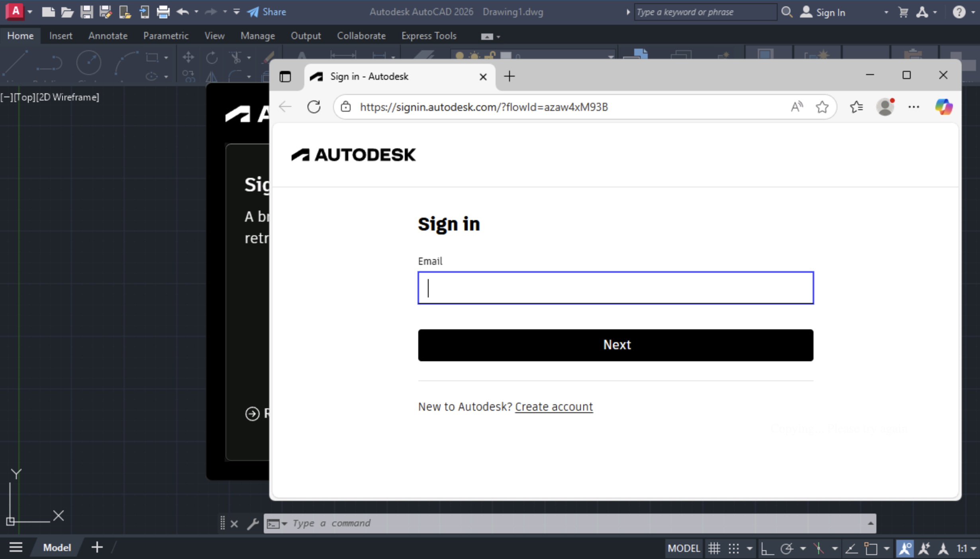Viewport: 980px width, 559px height.
Task: Open browser tab actions menu icon
Action: point(285,76)
